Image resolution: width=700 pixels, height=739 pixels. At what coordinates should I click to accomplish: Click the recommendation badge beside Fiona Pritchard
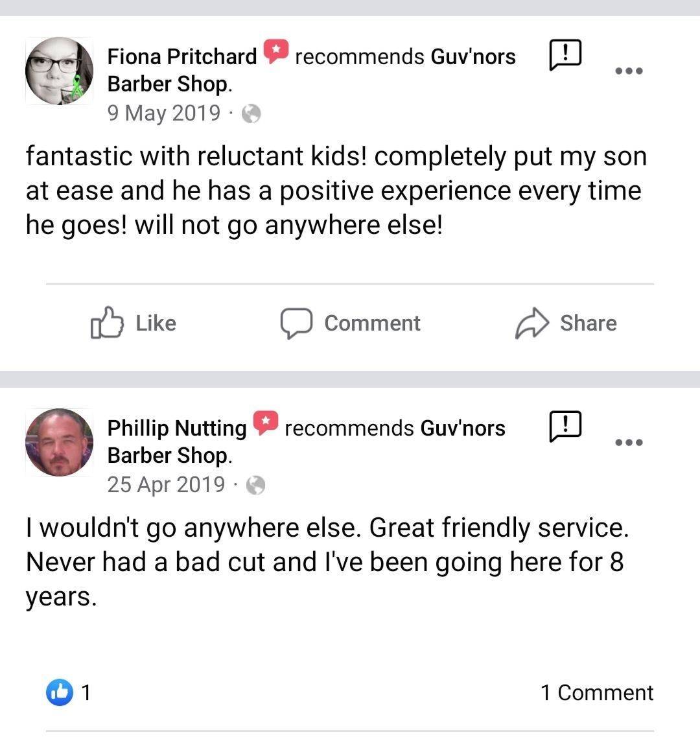(x=275, y=52)
